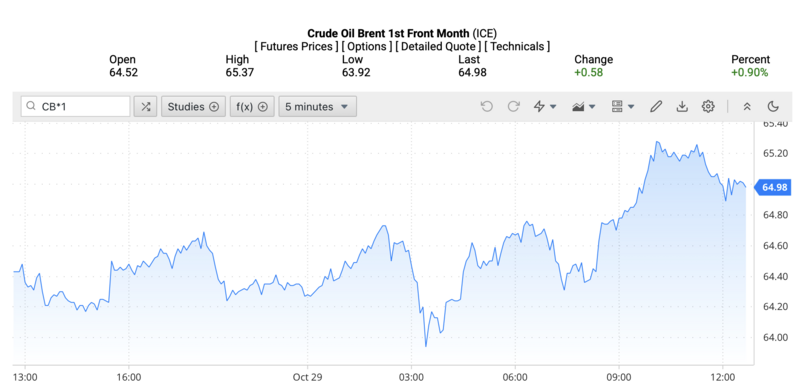Open the chart type area dropdown
Viewport: 800px width, 383px height.
[584, 107]
